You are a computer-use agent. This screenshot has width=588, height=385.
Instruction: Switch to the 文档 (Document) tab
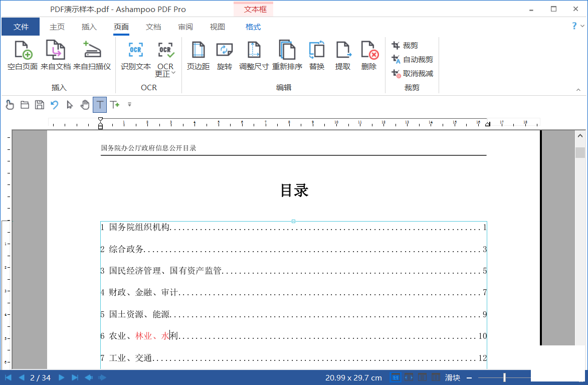[x=153, y=27]
